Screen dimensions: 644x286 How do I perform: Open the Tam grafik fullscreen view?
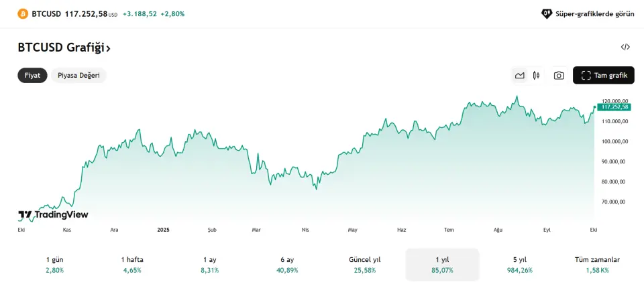604,76
